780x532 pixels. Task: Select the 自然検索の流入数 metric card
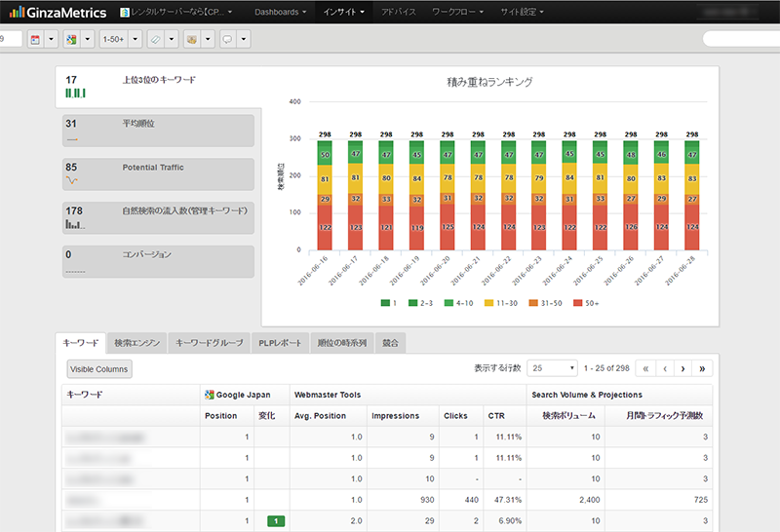[158, 218]
